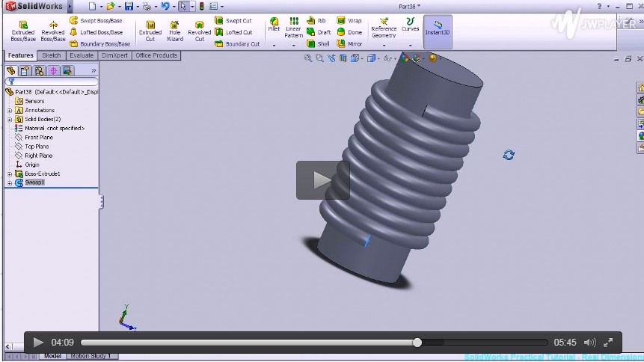This screenshot has height=362, width=644.
Task: Click the Revolved Boss/Base tool
Action: [x=52, y=29]
